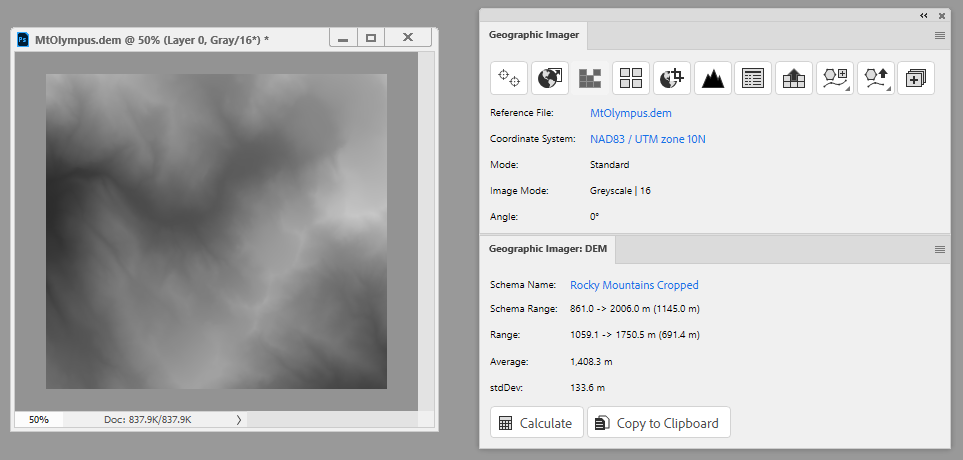Minimize the MtOlympus.dem document window

pyautogui.click(x=343, y=38)
